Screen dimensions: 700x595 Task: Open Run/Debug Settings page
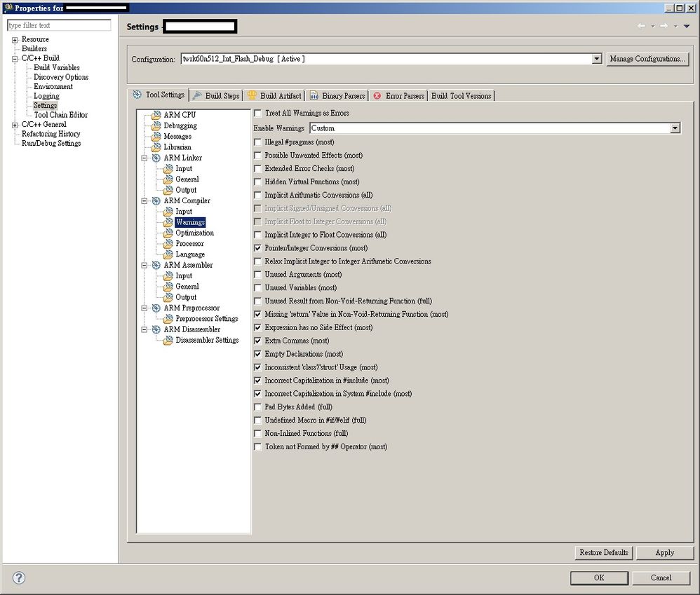pos(51,143)
